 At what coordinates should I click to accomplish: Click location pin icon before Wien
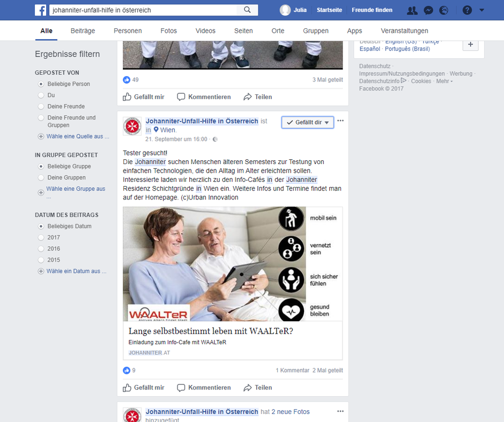pos(156,130)
